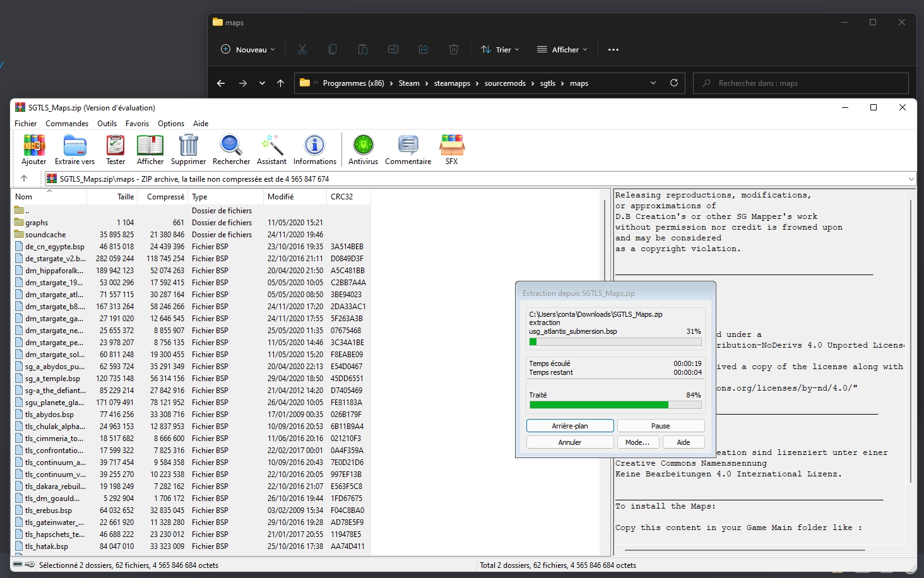924x578 pixels.
Task: Run the Antivirus scan icon
Action: (x=363, y=150)
